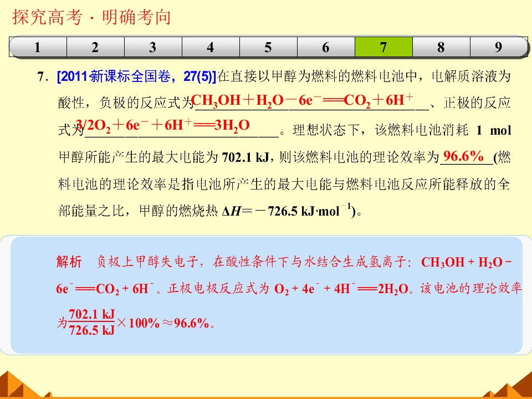Click the highlighted green tab 7

(383, 47)
